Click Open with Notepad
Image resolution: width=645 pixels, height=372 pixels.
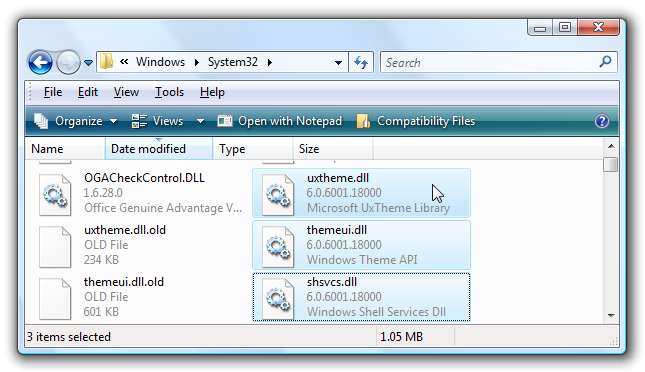pyautogui.click(x=280, y=121)
